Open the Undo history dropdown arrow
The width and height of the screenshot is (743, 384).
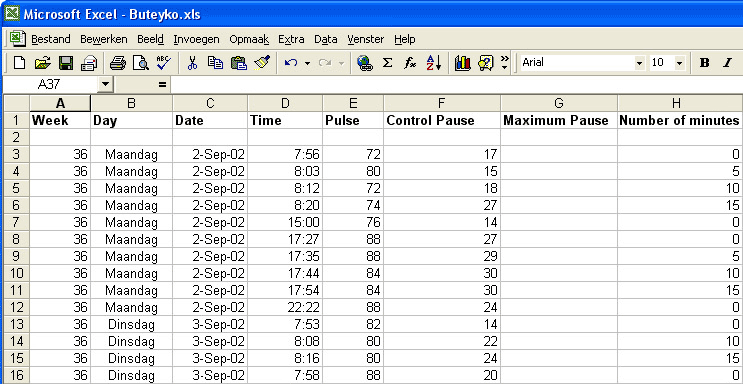click(x=307, y=63)
